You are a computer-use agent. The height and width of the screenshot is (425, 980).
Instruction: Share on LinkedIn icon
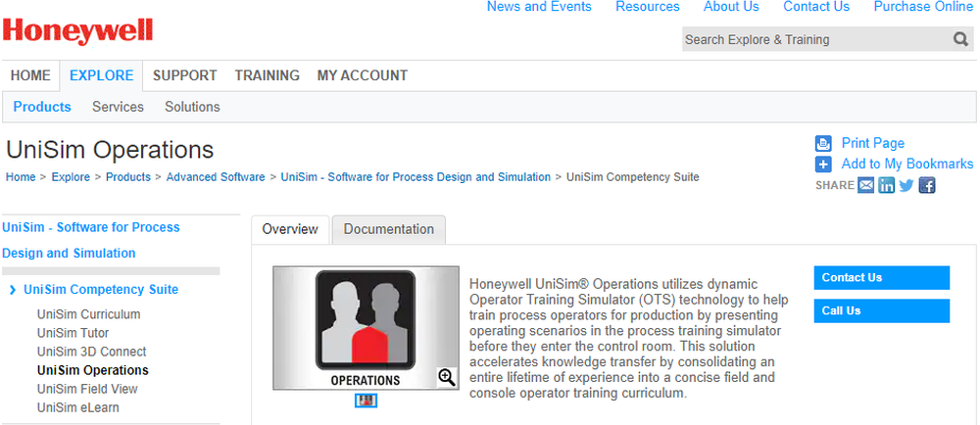pyautogui.click(x=886, y=185)
